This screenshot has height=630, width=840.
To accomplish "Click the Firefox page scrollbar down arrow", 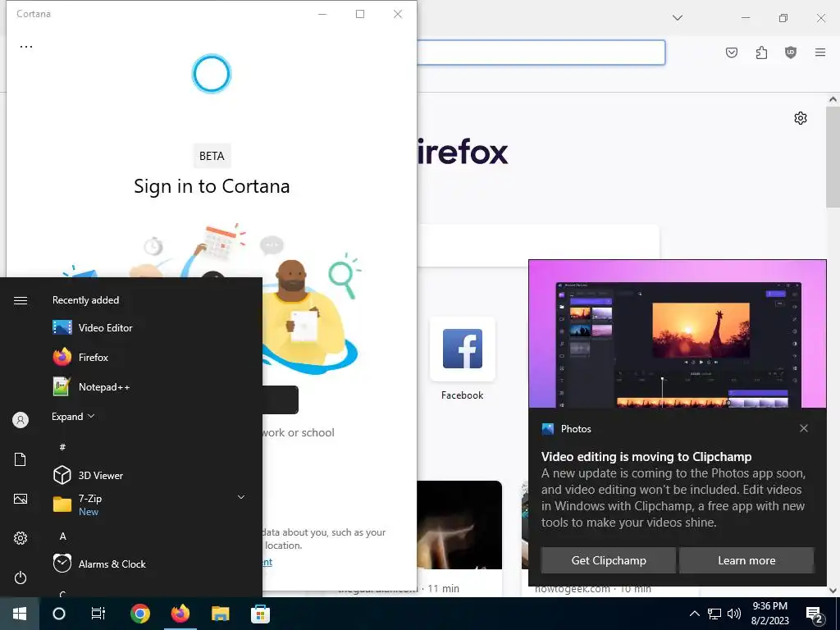I will 833,591.
